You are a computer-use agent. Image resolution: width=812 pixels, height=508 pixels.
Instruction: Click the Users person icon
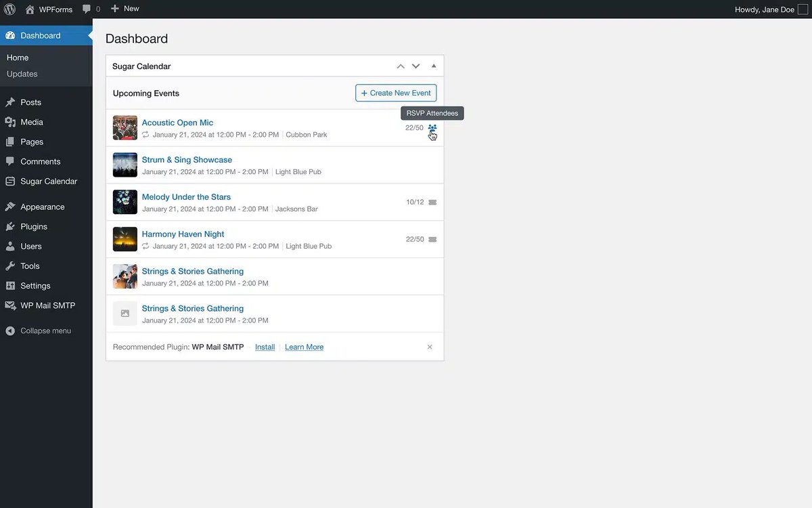(x=10, y=247)
